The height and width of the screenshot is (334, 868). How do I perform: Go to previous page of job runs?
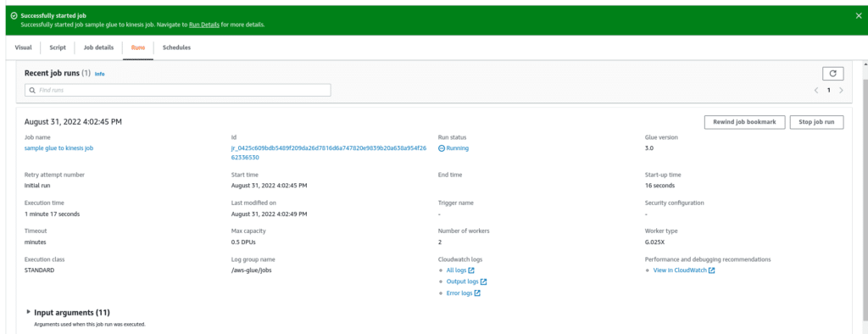816,90
